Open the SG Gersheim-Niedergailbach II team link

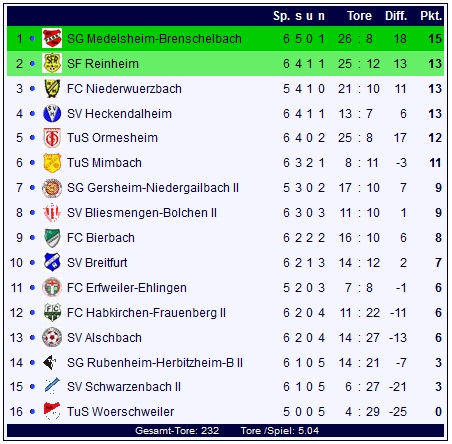(153, 188)
